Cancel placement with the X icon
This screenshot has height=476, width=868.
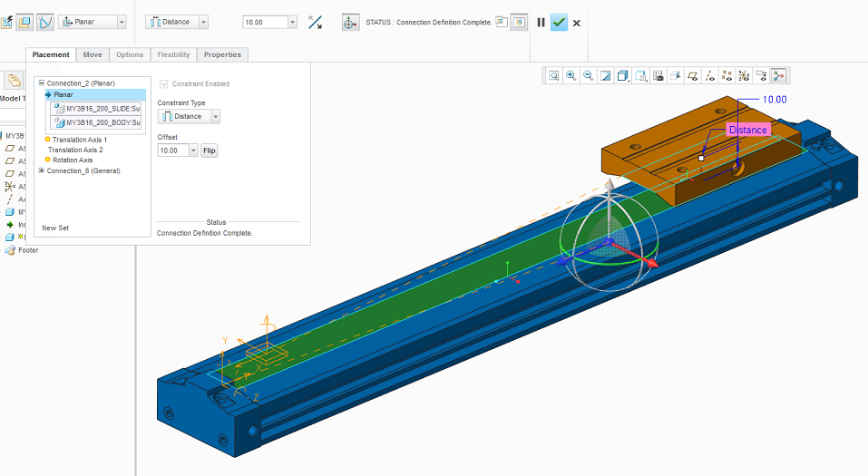[576, 24]
